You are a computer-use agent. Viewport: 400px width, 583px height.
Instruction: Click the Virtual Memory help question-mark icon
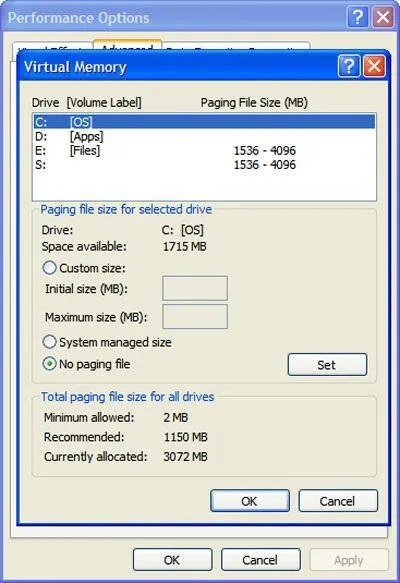pyautogui.click(x=349, y=66)
